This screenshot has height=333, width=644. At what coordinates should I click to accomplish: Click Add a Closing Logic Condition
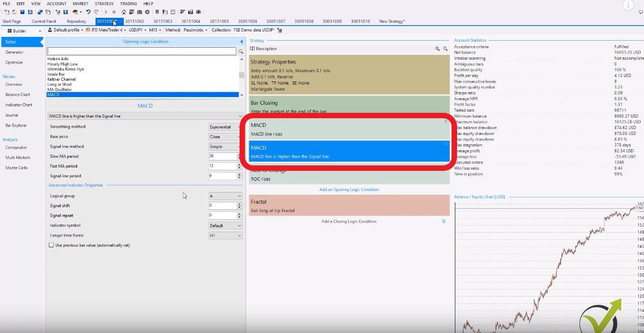coord(349,221)
